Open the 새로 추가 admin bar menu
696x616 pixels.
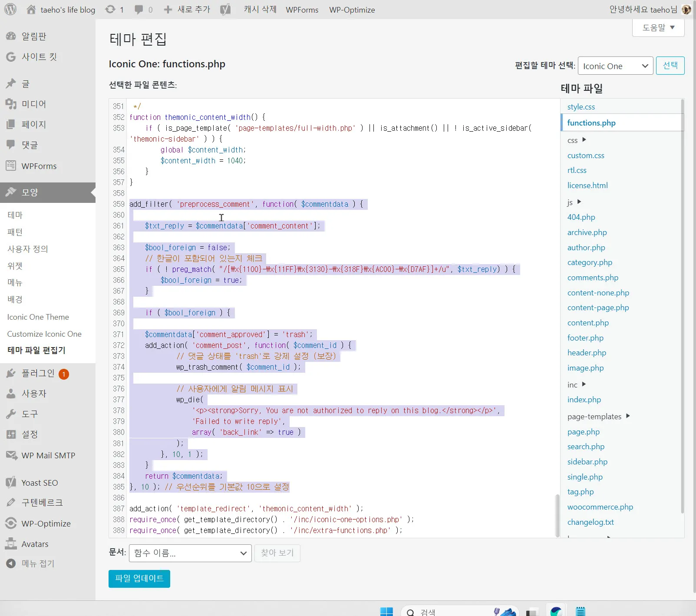pos(187,10)
